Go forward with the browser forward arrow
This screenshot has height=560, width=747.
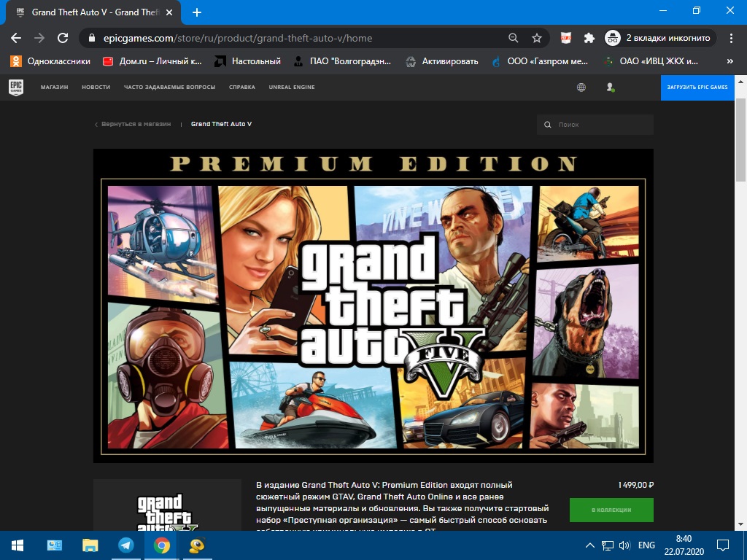[39, 38]
